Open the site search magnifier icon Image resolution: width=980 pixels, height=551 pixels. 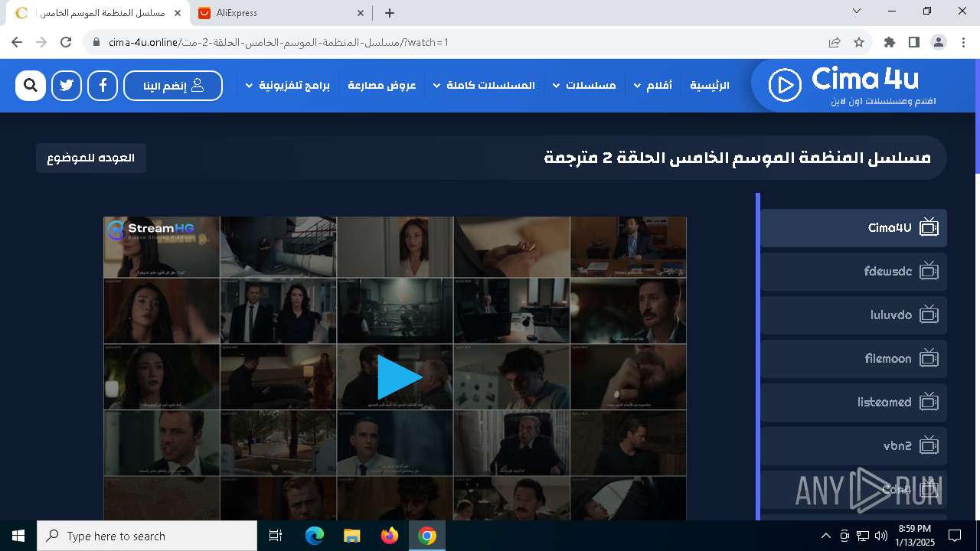click(x=31, y=86)
